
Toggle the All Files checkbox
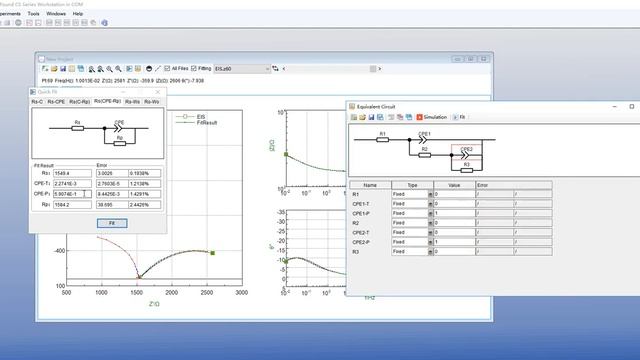(x=167, y=69)
